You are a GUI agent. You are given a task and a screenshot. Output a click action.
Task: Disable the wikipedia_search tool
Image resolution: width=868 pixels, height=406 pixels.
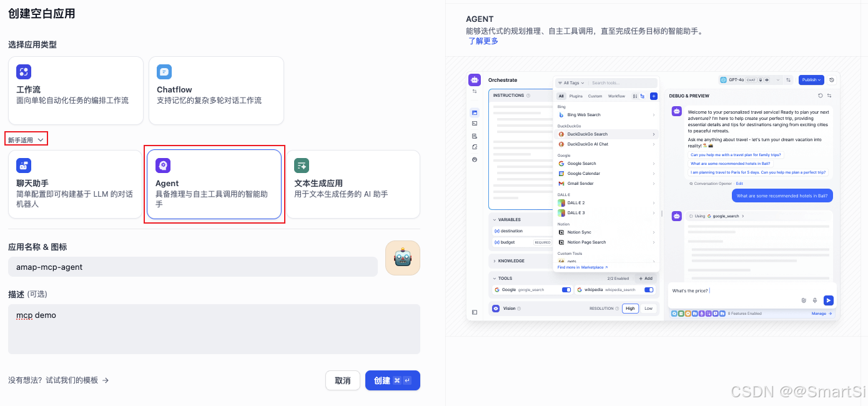[649, 289]
